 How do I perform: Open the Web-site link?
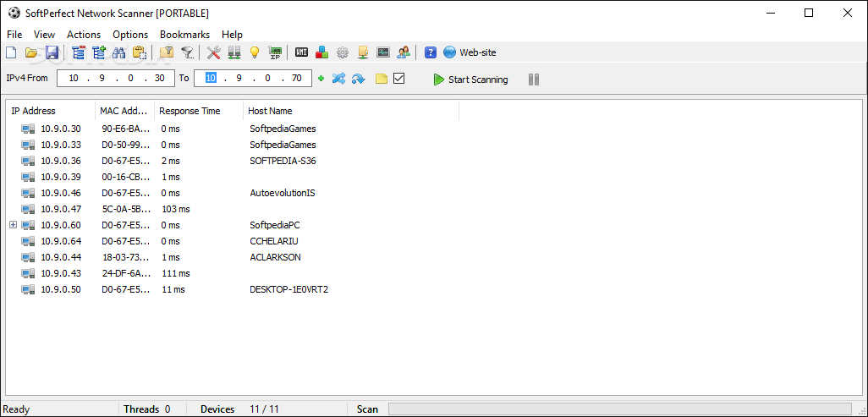point(470,52)
